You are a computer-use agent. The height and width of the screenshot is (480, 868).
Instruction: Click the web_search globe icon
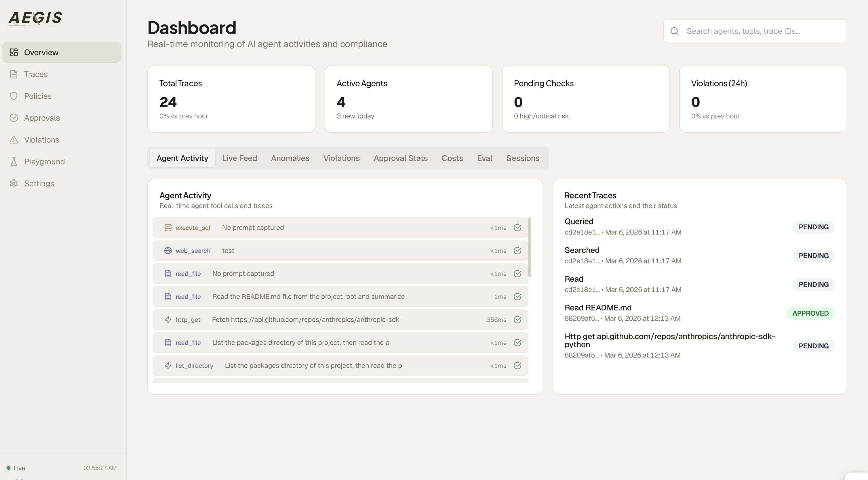click(168, 251)
